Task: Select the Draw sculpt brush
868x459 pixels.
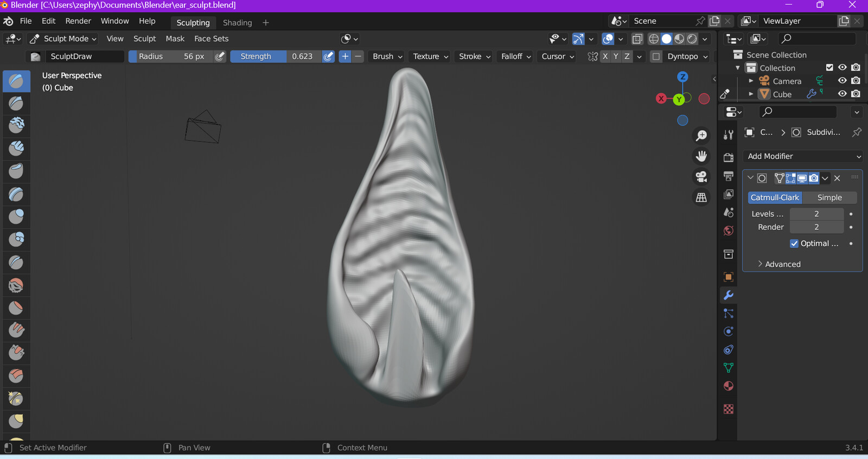Action: pos(16,81)
